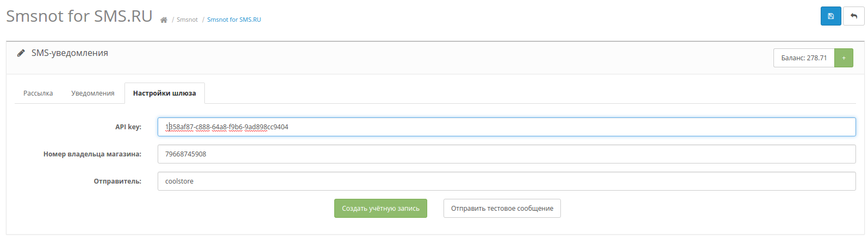
Task: Click the Баланс: 278.71 button
Action: (x=804, y=58)
